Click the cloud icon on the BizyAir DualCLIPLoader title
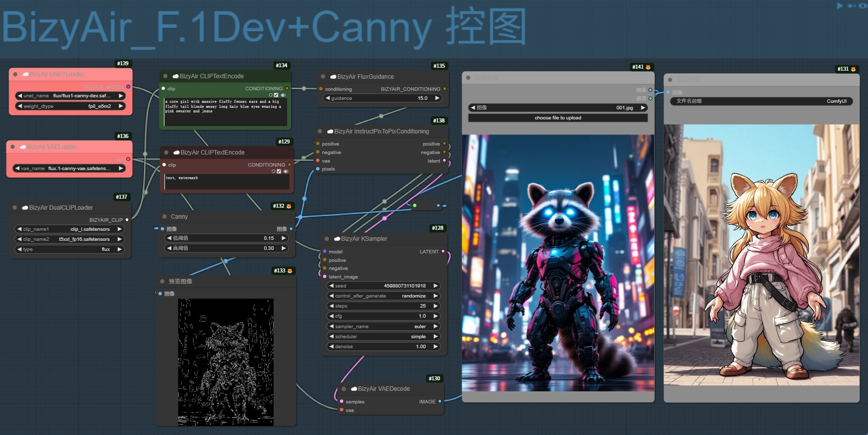Viewport: 868px width, 435px height. pyautogui.click(x=25, y=208)
